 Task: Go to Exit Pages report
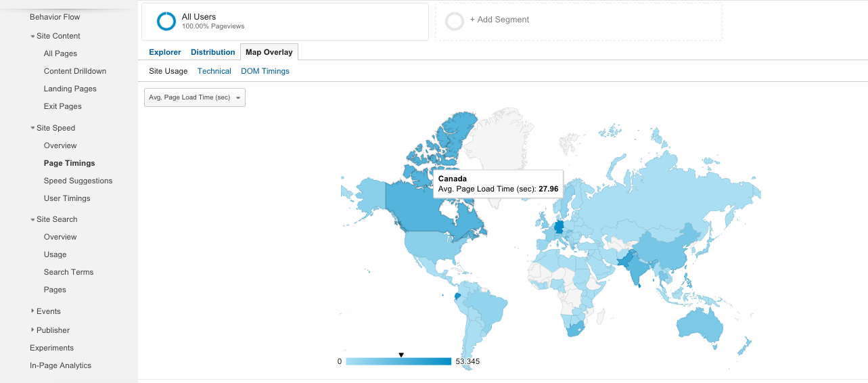pyautogui.click(x=63, y=106)
